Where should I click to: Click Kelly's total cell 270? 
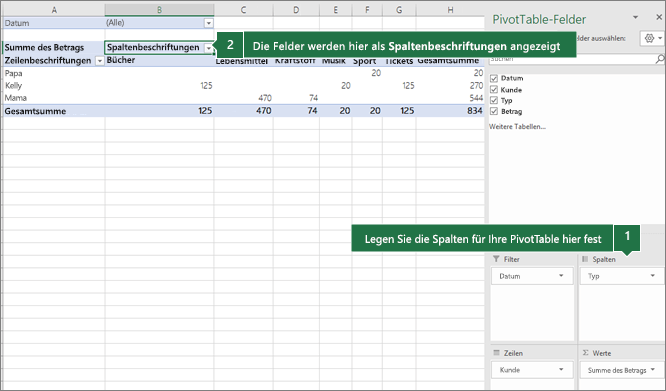pyautogui.click(x=476, y=86)
